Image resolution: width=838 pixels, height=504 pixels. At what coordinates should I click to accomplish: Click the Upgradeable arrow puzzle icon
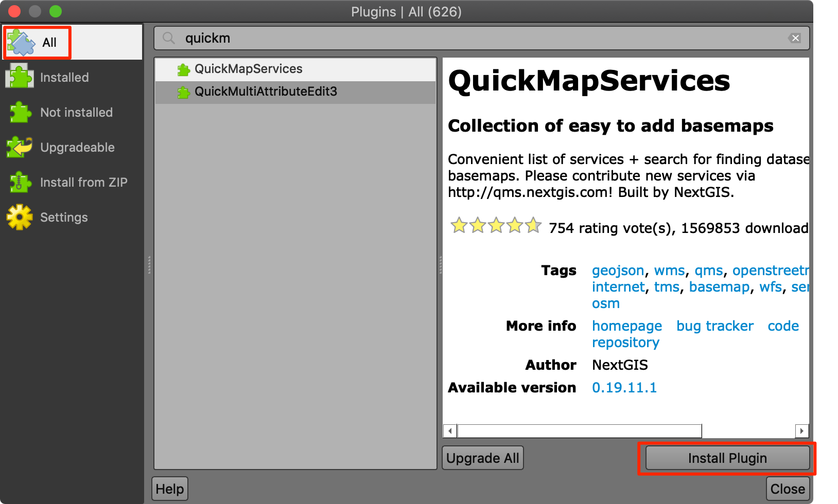(20, 147)
